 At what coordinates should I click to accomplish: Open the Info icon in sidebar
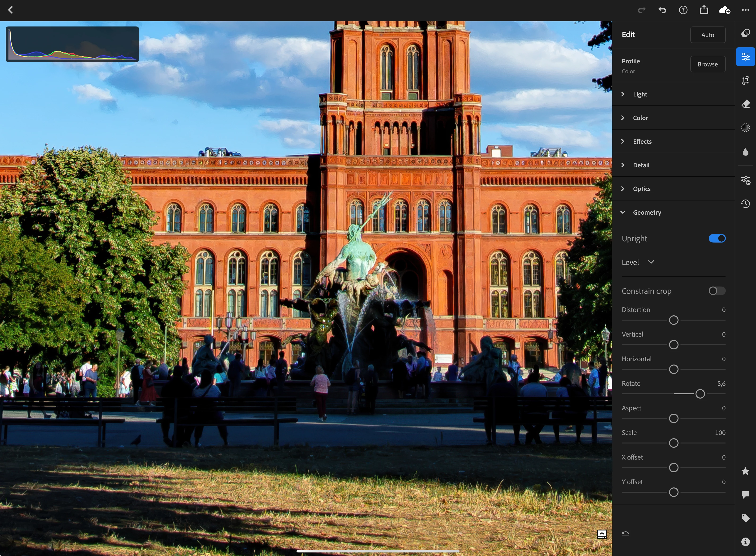745,542
